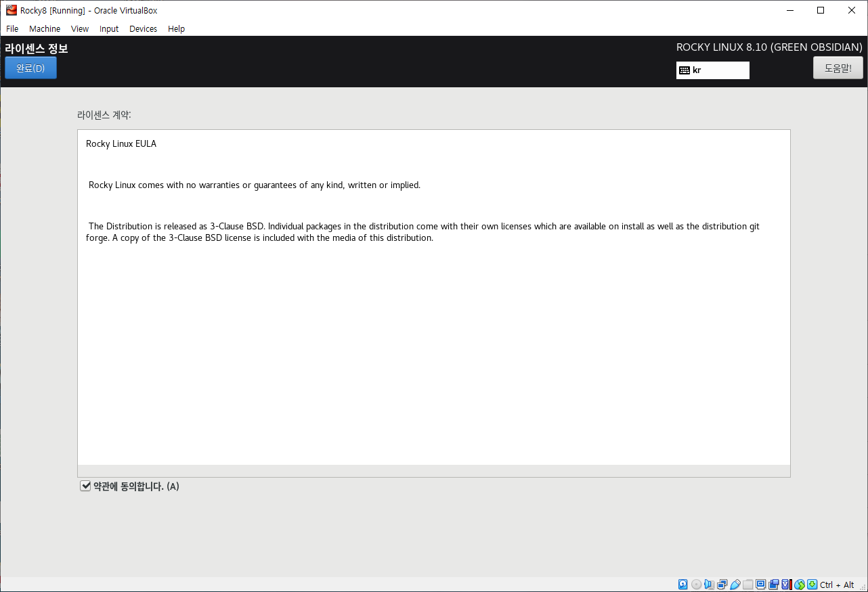Open the Machine menu

45,28
